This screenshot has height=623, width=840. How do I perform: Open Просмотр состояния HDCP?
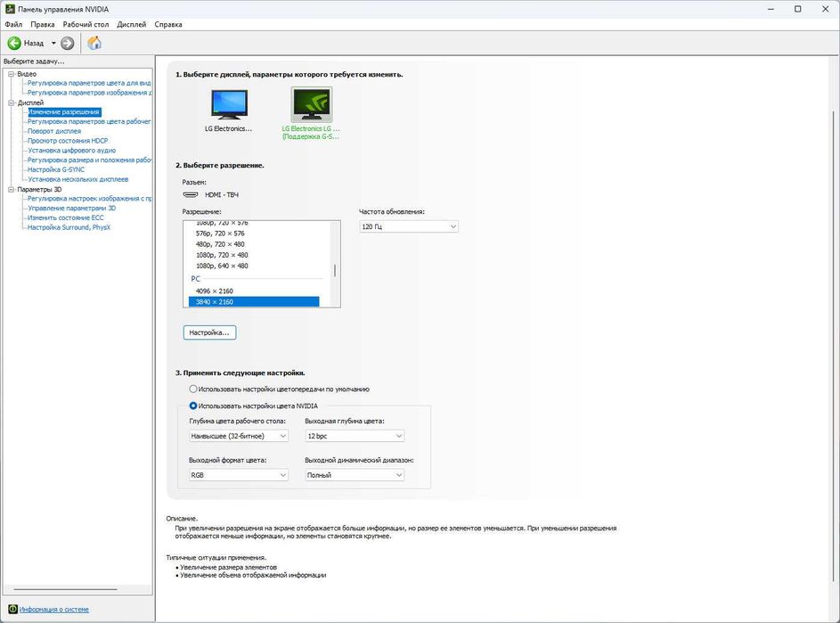click(x=68, y=141)
